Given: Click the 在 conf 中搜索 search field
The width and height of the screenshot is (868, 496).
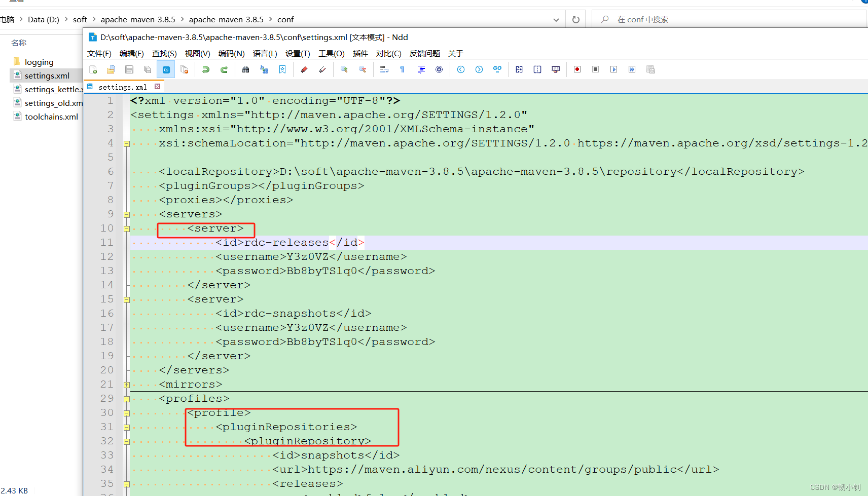Looking at the screenshot, I should [x=729, y=20].
